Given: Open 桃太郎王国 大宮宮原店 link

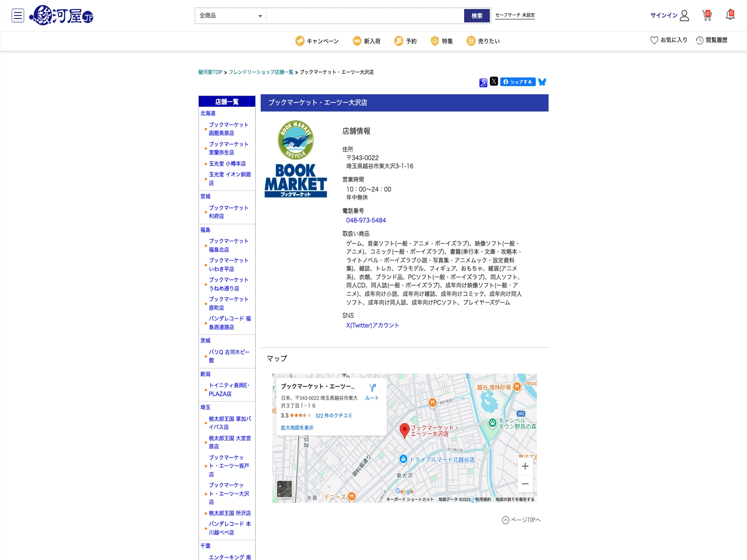Looking at the screenshot, I should 230,442.
